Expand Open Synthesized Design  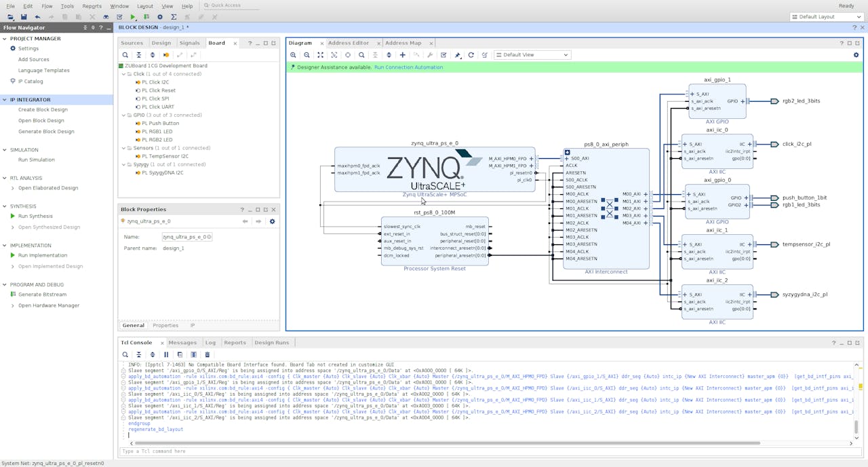[12, 227]
